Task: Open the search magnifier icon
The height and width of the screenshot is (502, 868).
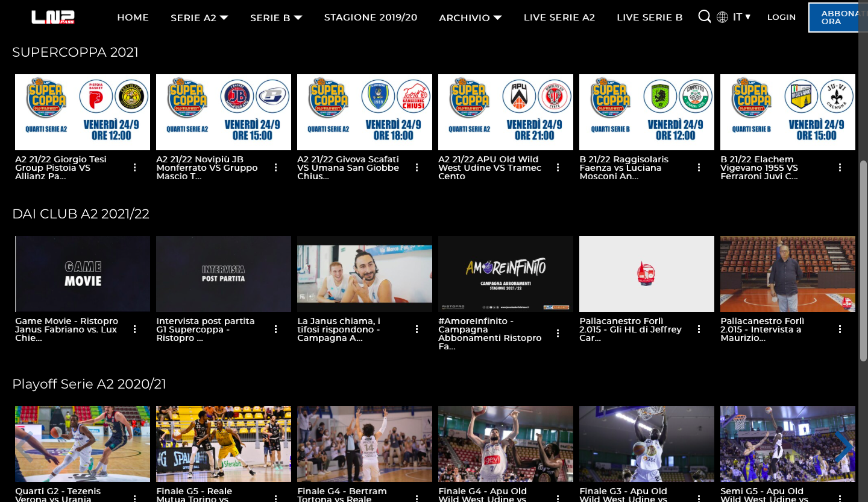Action: point(704,17)
